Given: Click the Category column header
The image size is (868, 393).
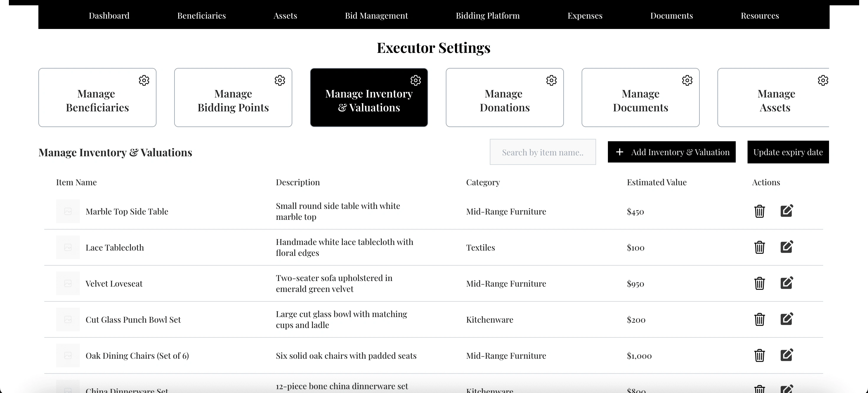Looking at the screenshot, I should pyautogui.click(x=483, y=183).
